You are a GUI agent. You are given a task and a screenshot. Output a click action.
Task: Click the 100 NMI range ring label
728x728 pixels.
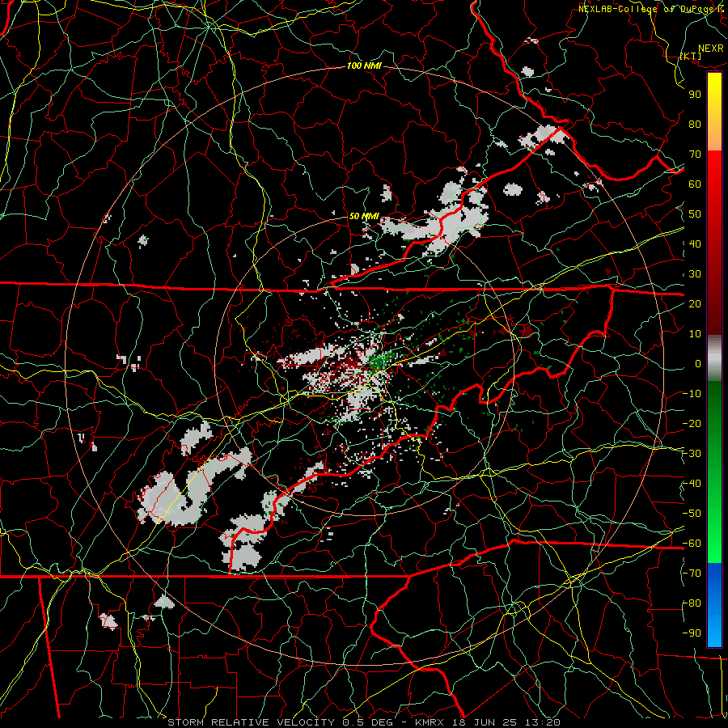(364, 66)
